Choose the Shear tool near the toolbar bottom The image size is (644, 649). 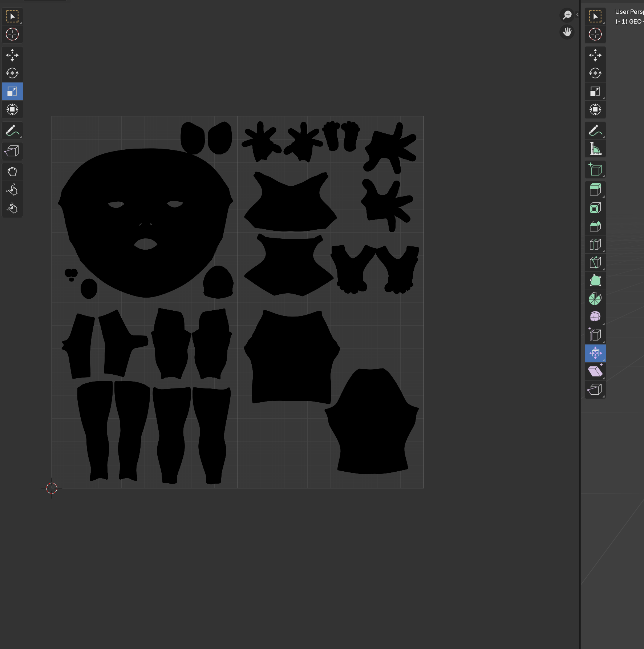point(595,371)
